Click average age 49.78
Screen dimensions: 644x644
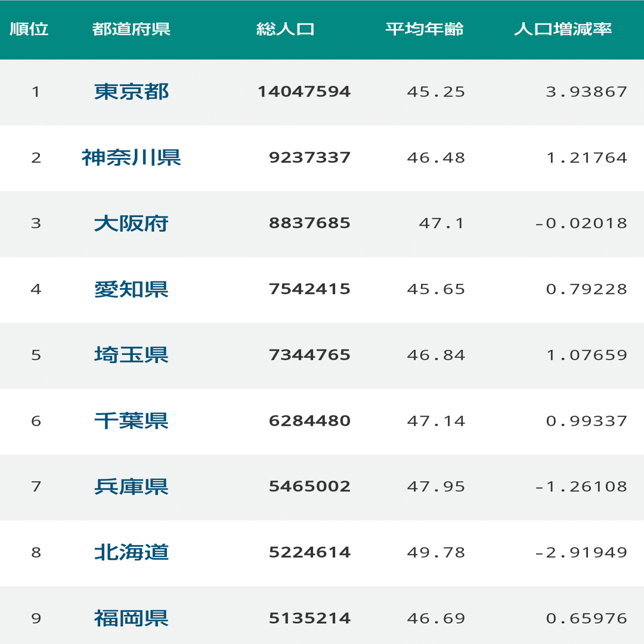pos(436,552)
